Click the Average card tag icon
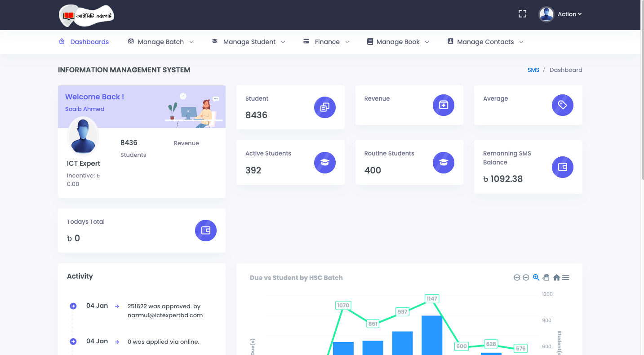The image size is (644, 355). 563,105
